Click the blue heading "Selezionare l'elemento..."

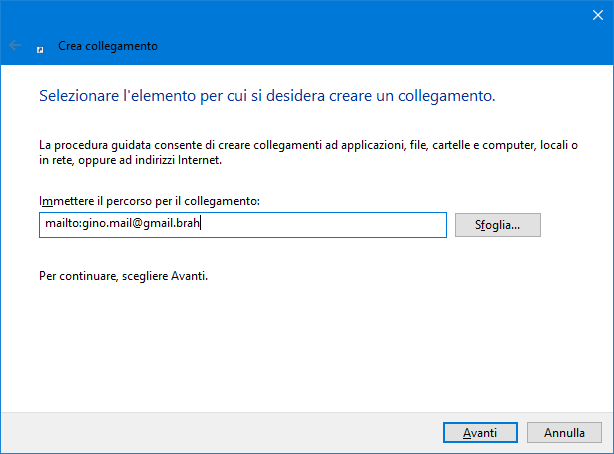pos(266,97)
